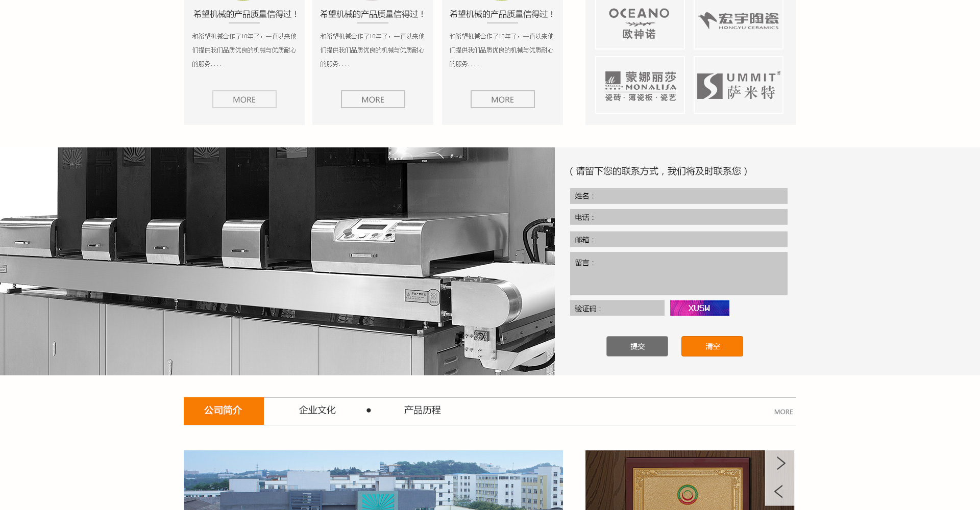Refresh the XUSW captcha image
980x510 pixels.
point(699,308)
